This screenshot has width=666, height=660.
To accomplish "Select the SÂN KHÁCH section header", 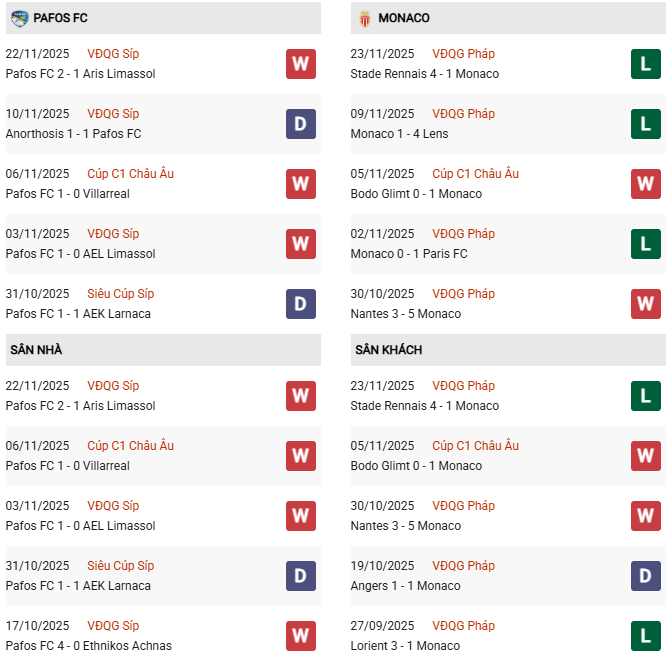I will (388, 350).
